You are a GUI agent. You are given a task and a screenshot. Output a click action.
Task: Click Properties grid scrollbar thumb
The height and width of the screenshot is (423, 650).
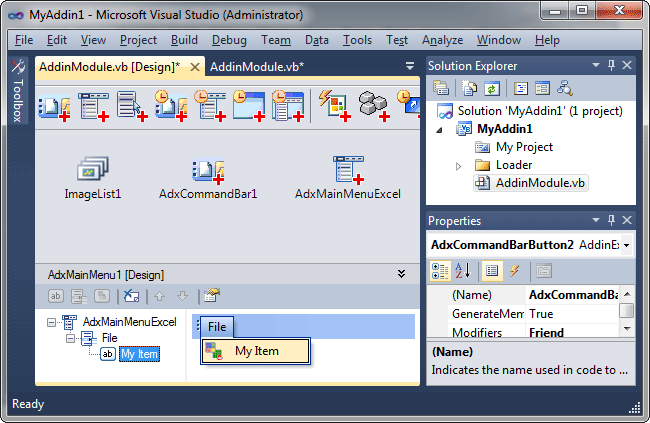[626, 310]
